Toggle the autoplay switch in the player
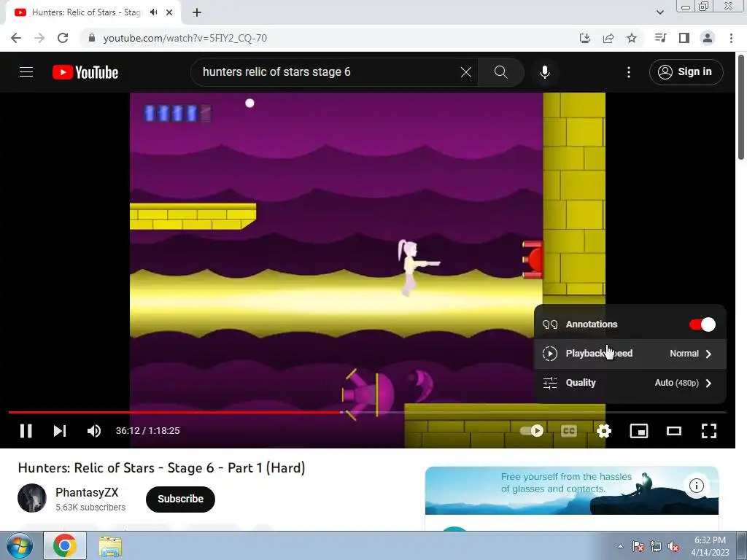This screenshot has width=747, height=560. pos(532,430)
